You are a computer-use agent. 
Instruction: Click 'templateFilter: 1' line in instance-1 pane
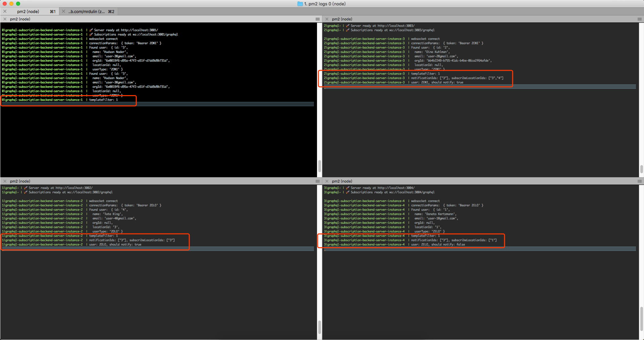[103, 100]
